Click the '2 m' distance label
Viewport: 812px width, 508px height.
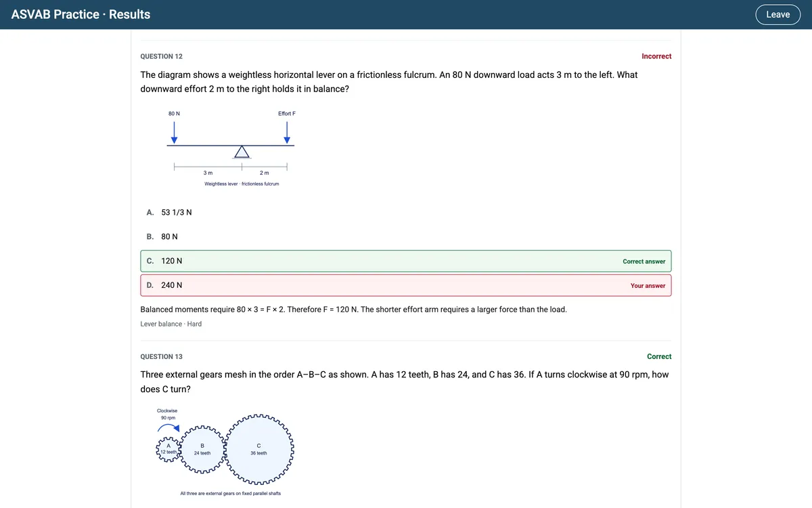coord(264,173)
